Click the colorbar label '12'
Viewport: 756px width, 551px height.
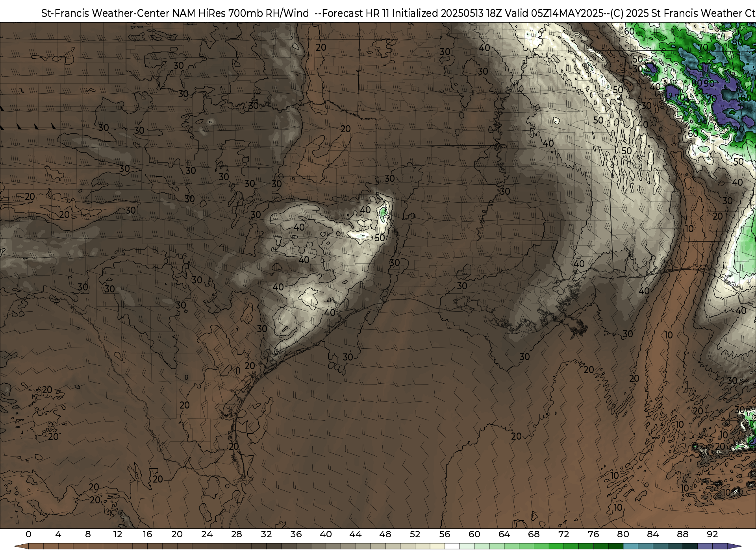point(118,534)
